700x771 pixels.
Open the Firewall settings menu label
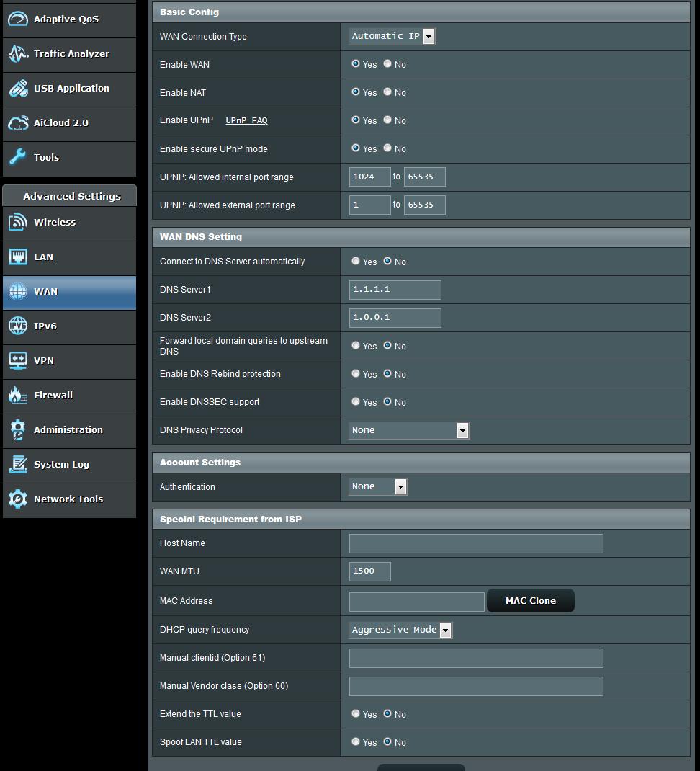coord(53,396)
